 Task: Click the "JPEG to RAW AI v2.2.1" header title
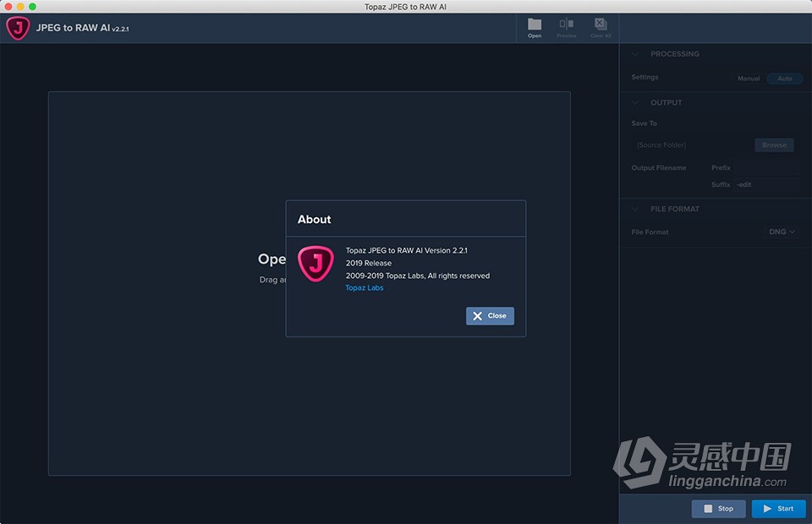(x=82, y=28)
